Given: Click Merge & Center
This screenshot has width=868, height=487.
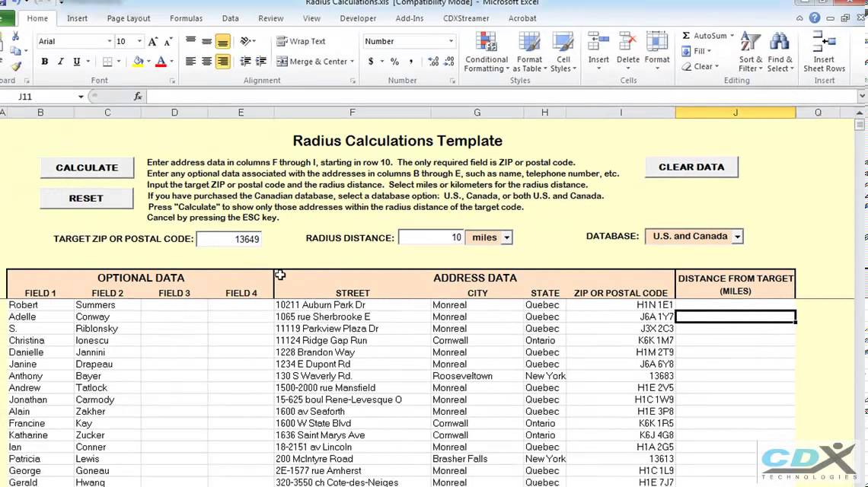Looking at the screenshot, I should coord(311,62).
